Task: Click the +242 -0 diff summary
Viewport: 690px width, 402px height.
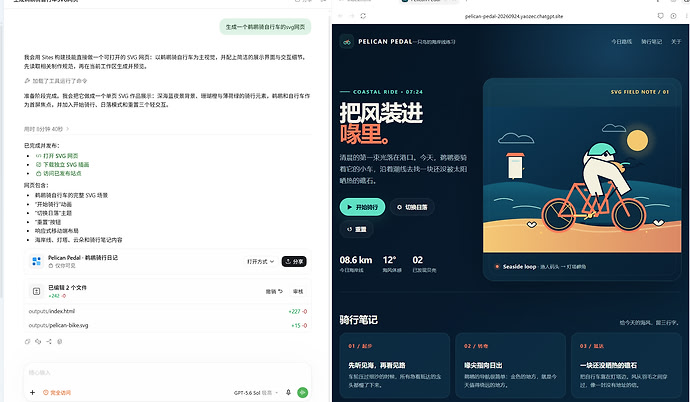Action: coord(57,296)
